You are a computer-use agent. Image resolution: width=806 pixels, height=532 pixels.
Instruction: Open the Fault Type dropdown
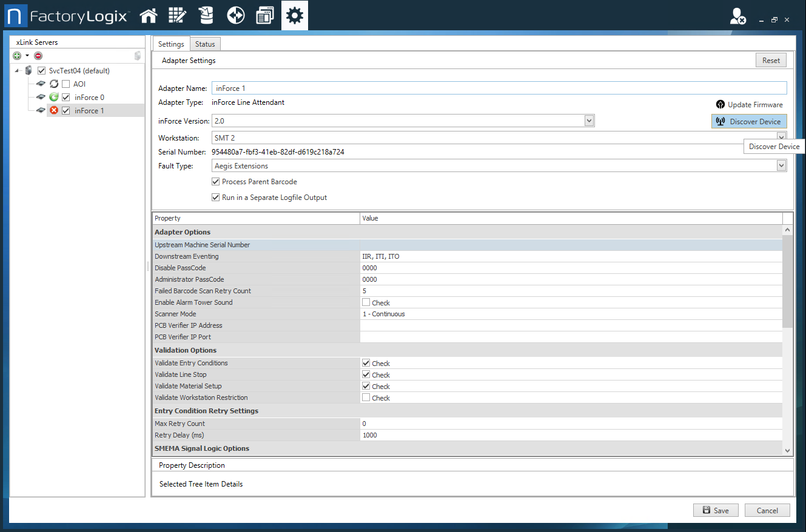781,165
